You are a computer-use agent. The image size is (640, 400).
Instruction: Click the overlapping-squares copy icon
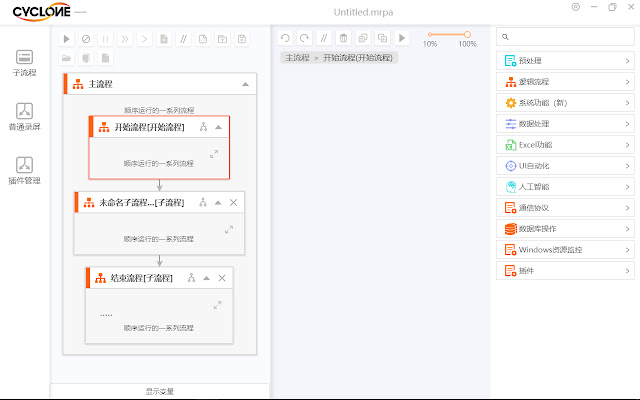(362, 38)
